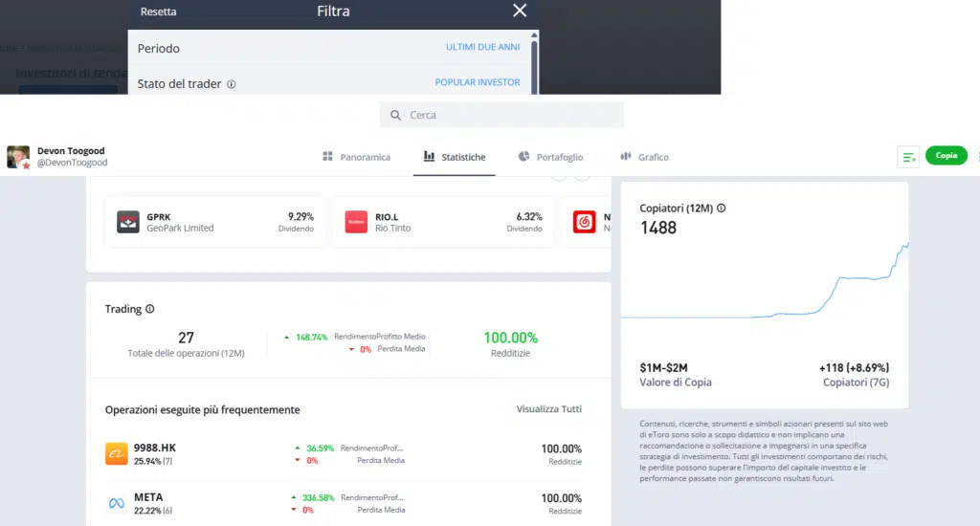Select the Statistiche tab

(x=454, y=157)
